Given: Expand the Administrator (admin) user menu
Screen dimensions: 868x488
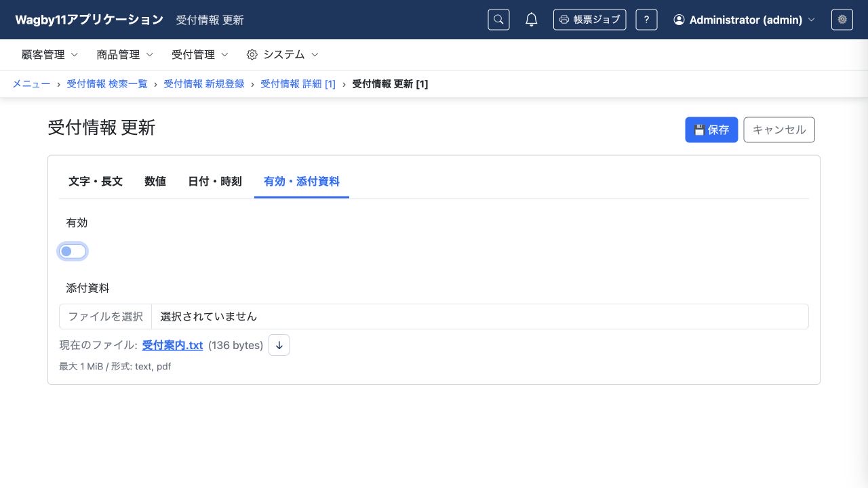Looking at the screenshot, I should click(744, 20).
